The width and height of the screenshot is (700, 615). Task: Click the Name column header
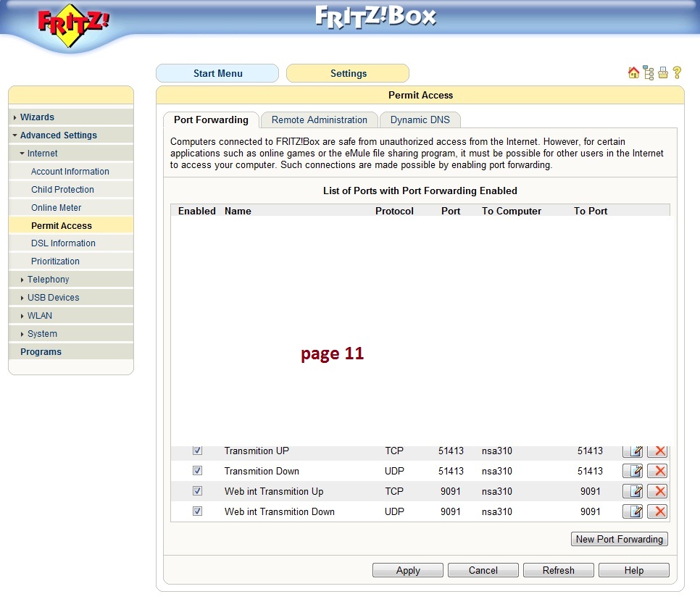238,211
